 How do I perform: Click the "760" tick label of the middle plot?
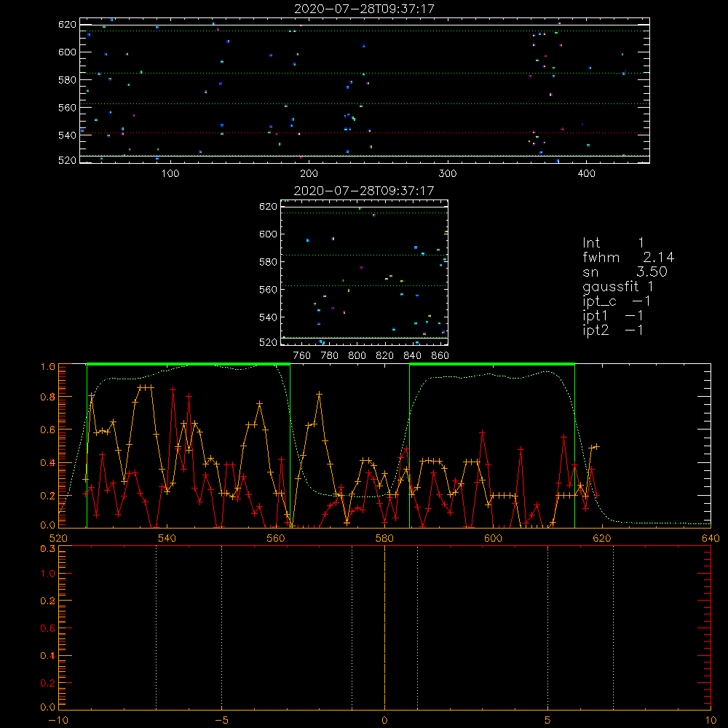[x=302, y=356]
